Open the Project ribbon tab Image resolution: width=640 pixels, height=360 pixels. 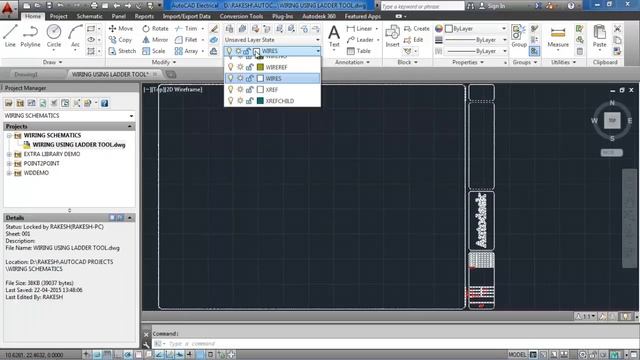coord(58,16)
